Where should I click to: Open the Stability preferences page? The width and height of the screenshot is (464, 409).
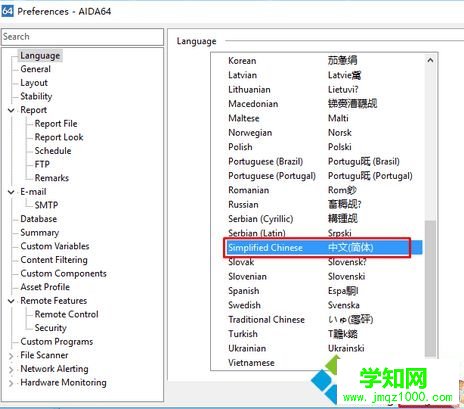pyautogui.click(x=36, y=96)
